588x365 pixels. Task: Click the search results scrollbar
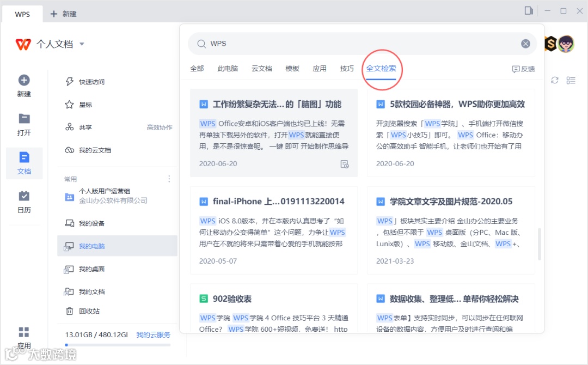coord(540,244)
